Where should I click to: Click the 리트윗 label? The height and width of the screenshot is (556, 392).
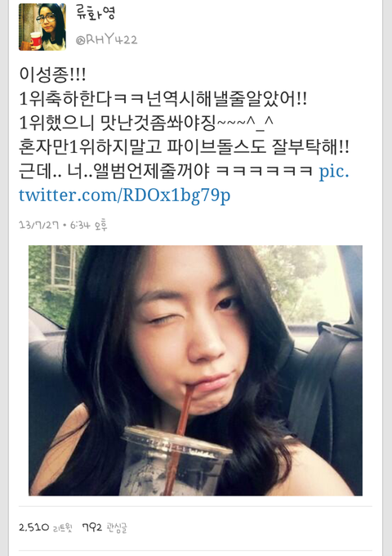[63, 528]
